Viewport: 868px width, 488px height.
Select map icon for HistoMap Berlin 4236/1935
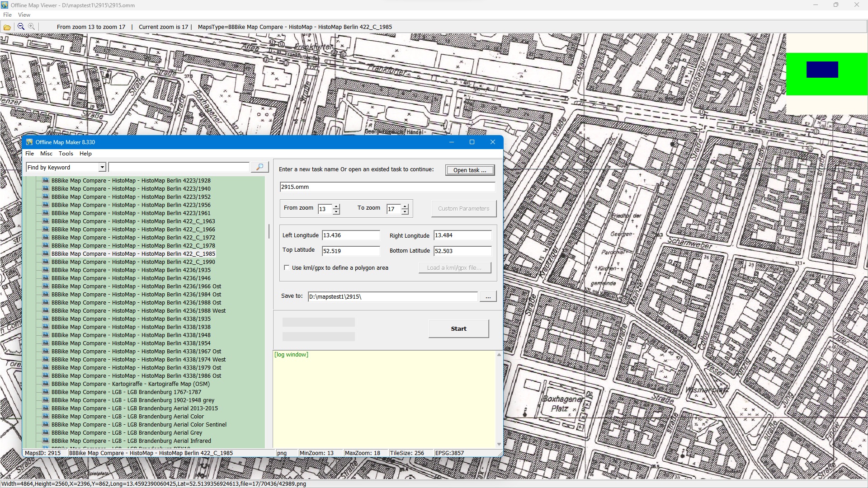point(46,270)
